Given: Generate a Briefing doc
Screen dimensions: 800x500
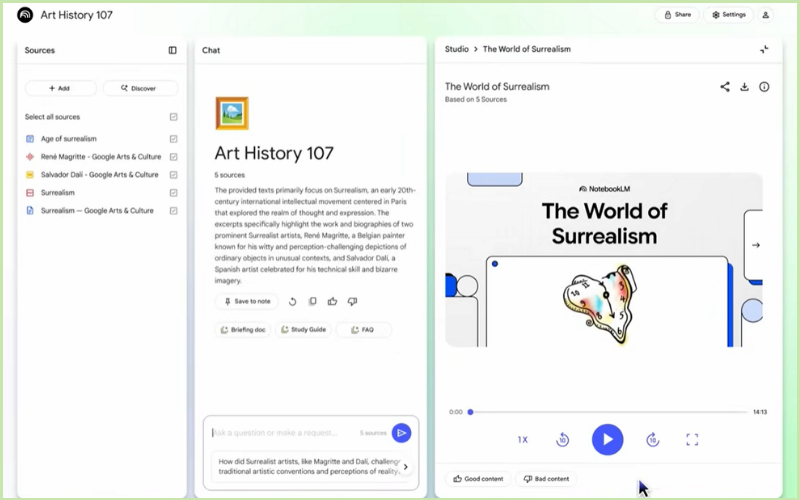Looking at the screenshot, I should [243, 330].
